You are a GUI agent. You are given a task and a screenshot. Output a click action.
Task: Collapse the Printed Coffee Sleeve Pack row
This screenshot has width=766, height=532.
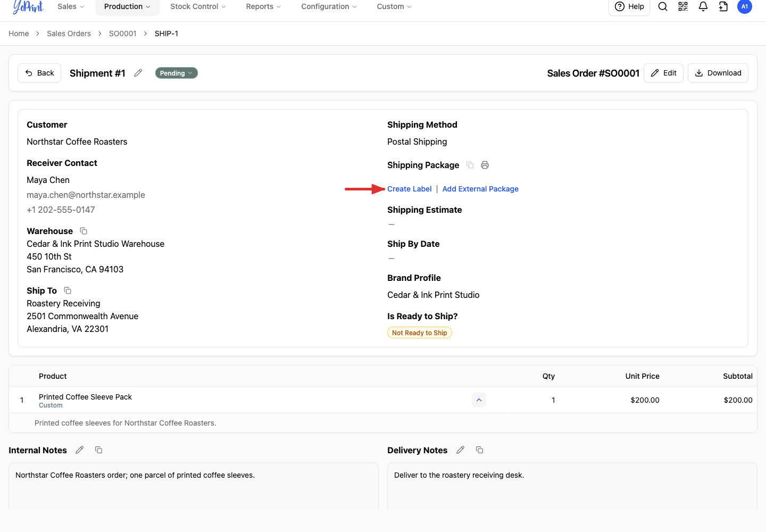point(479,400)
